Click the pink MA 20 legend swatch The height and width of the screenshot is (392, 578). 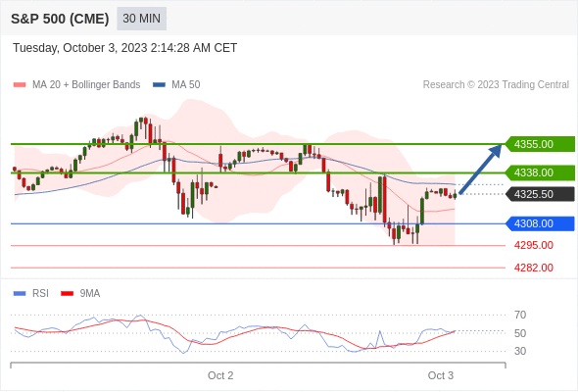(20, 85)
